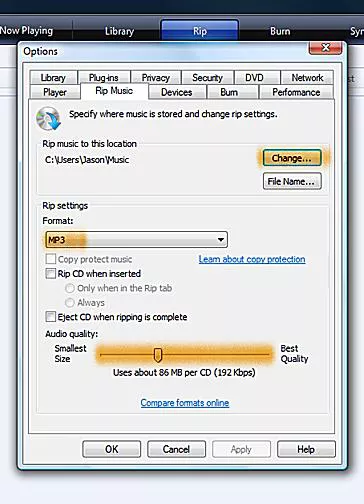Follow the Compare formats online link

[185, 403]
